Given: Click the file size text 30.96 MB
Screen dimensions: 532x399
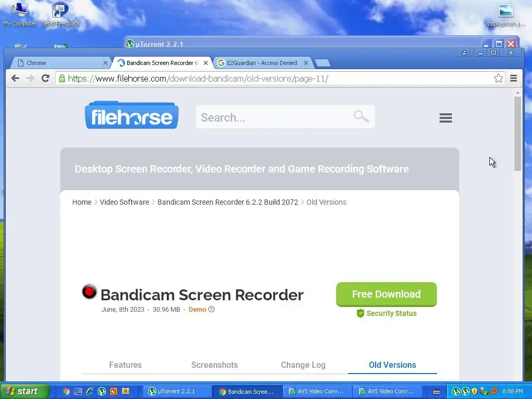Looking at the screenshot, I should click(166, 310).
